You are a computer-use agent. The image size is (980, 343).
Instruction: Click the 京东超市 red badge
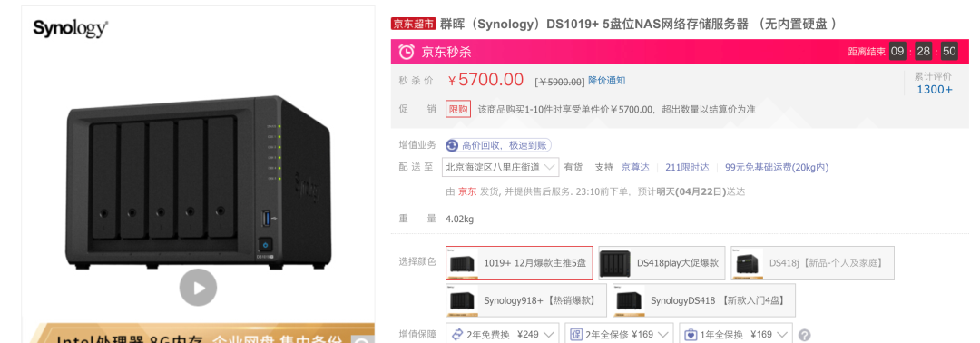point(413,24)
